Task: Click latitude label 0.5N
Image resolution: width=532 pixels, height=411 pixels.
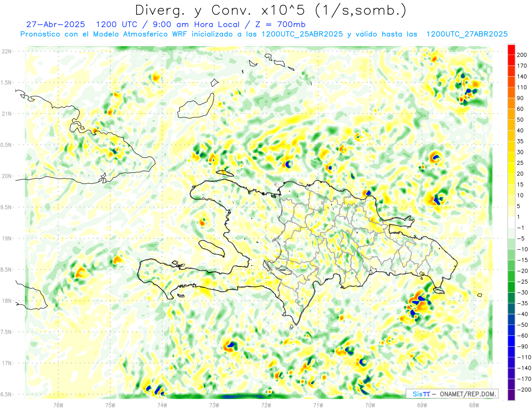Action: point(7,145)
